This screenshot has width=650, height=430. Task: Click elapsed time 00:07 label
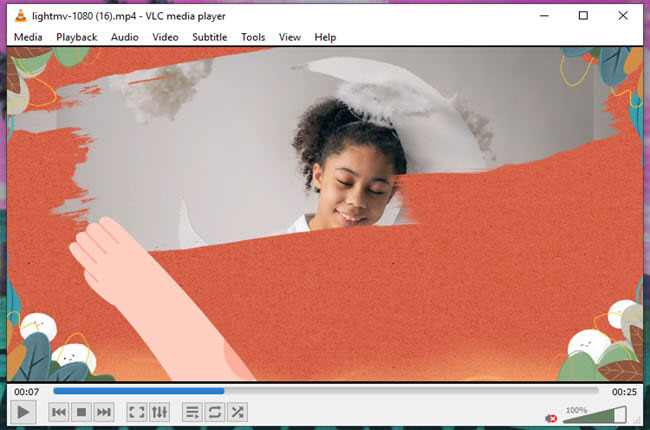(x=27, y=392)
